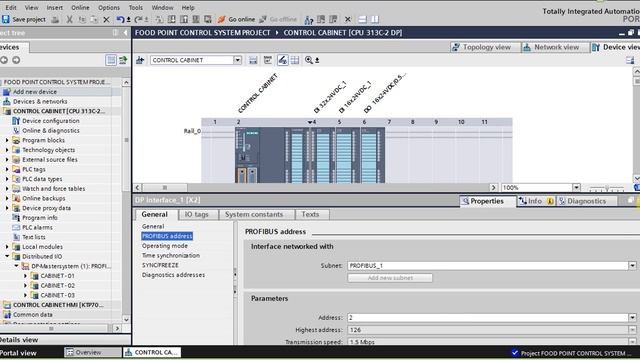The height and width of the screenshot is (360, 640).
Task: Navigate forward in project tree
Action: click(16, 60)
